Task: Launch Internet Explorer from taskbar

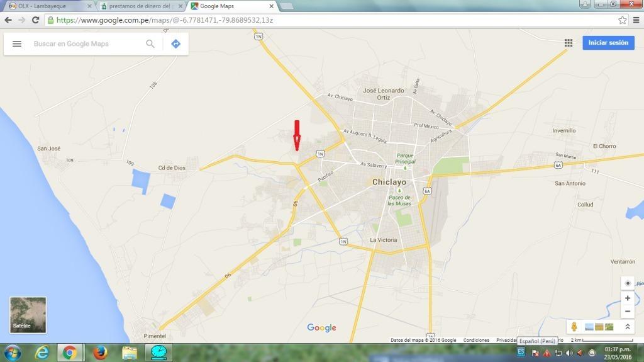Action: tap(42, 353)
